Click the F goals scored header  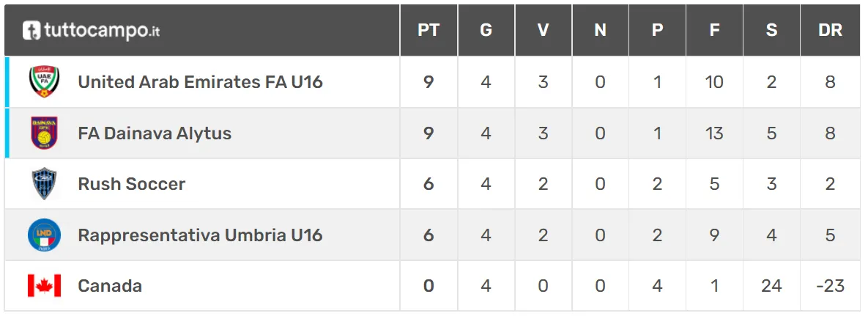click(714, 31)
